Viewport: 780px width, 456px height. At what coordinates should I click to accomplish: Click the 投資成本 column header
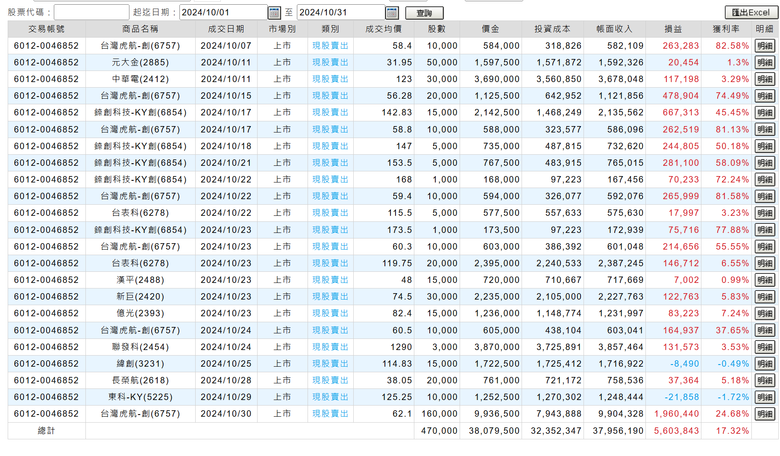(553, 29)
